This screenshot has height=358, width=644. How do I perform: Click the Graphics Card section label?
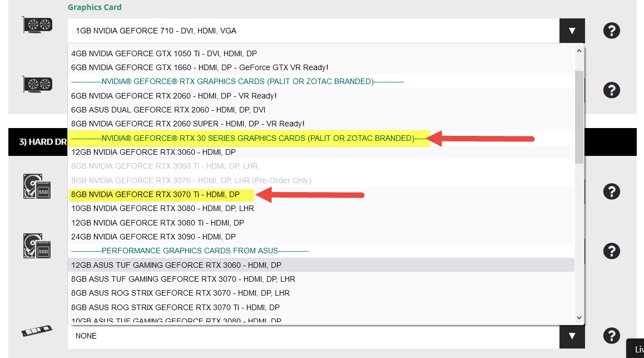pyautogui.click(x=95, y=7)
